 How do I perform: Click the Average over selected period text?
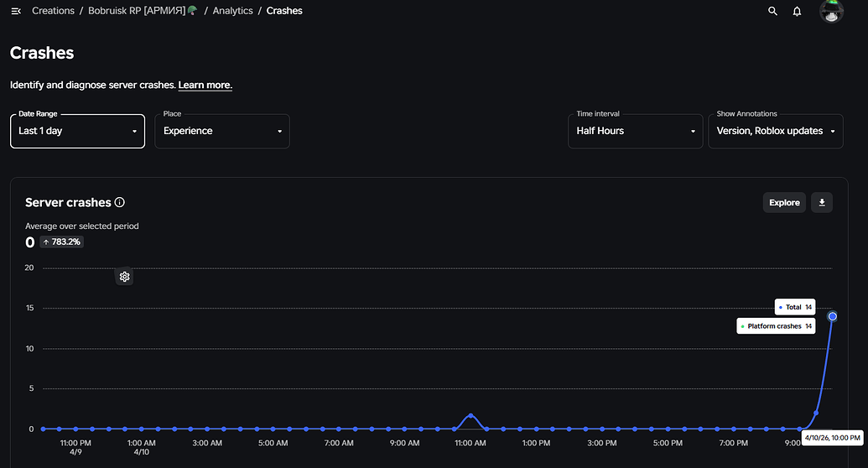point(82,226)
